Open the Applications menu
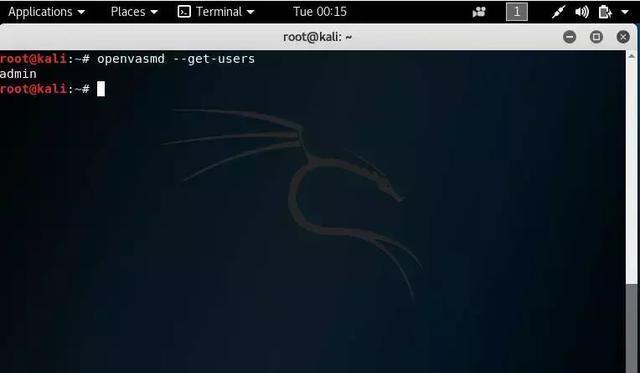Image resolution: width=640 pixels, height=373 pixels. point(47,11)
